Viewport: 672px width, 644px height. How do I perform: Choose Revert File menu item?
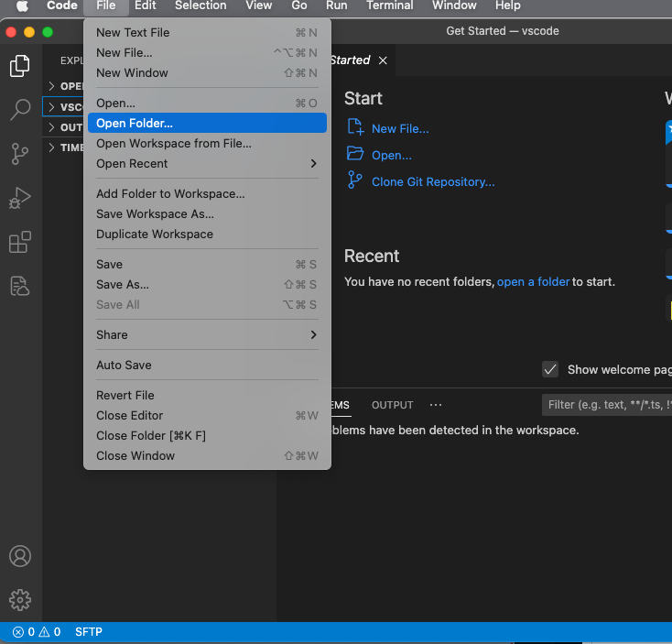tap(207, 396)
